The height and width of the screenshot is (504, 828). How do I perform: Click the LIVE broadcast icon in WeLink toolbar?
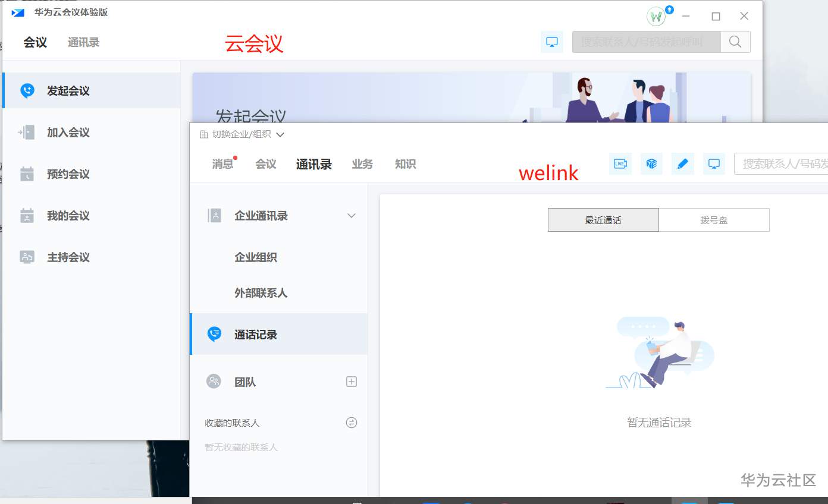point(620,163)
